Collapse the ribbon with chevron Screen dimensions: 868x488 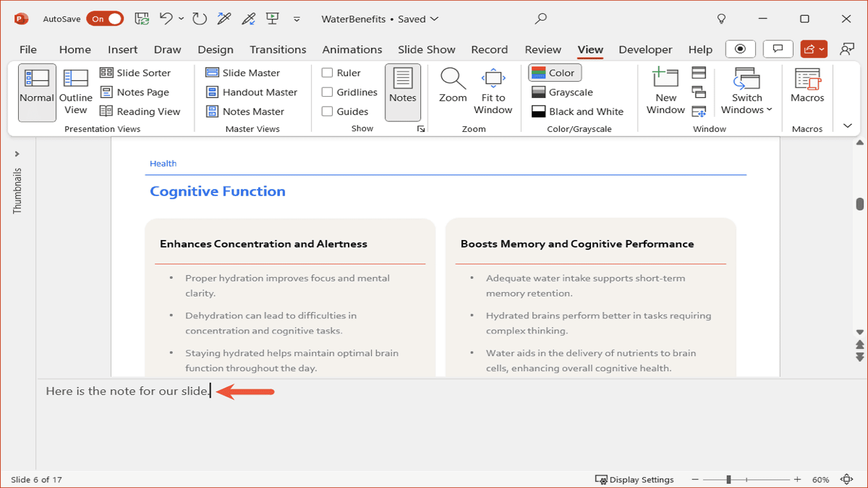[x=848, y=126]
